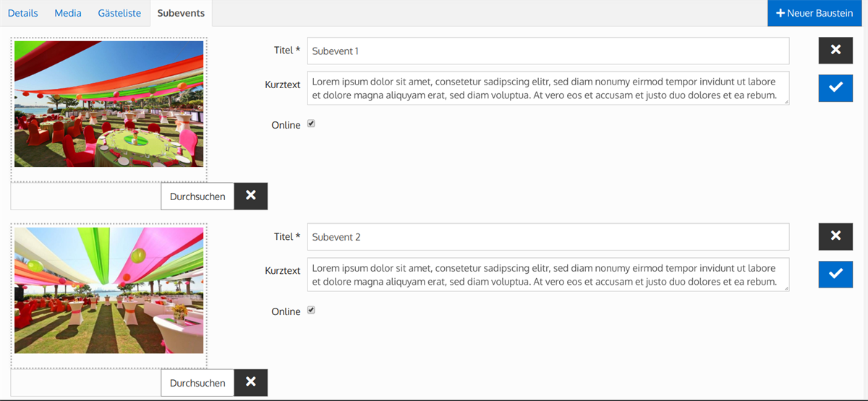Confirm Subevent 1 with the blue checkmark

[x=835, y=87]
